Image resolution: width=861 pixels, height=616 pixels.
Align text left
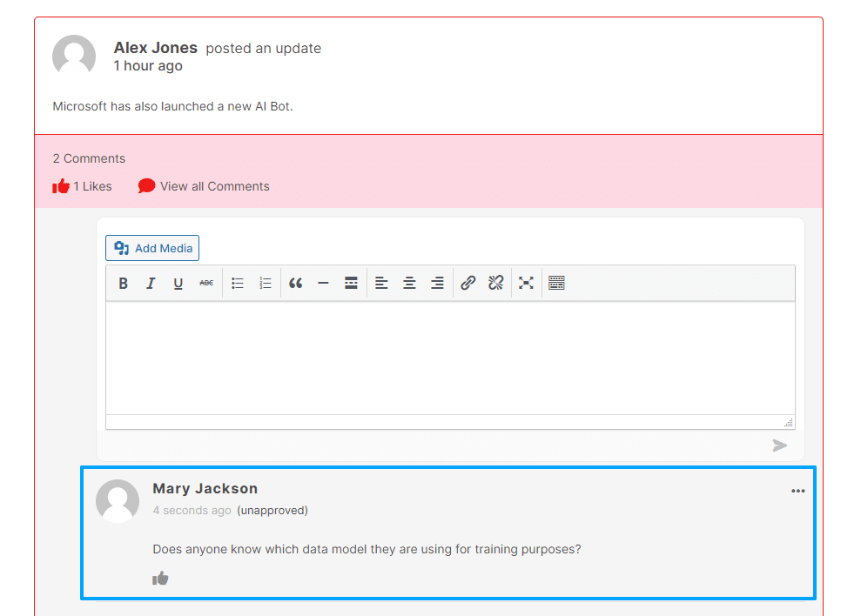click(381, 284)
